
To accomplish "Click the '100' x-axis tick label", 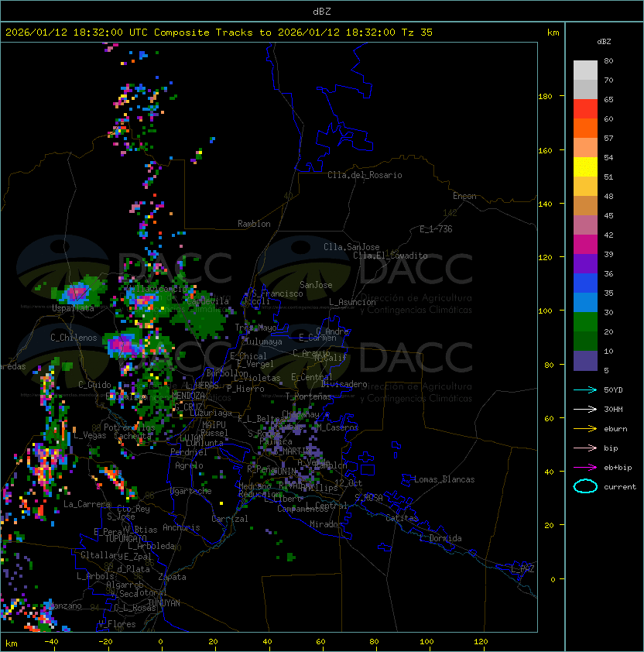I will [426, 642].
